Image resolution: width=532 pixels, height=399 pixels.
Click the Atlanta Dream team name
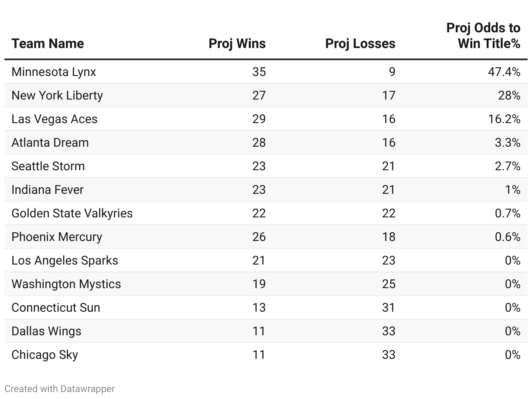click(x=50, y=142)
